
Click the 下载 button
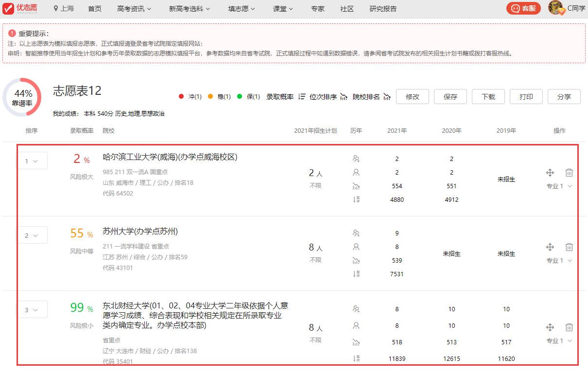(x=488, y=96)
